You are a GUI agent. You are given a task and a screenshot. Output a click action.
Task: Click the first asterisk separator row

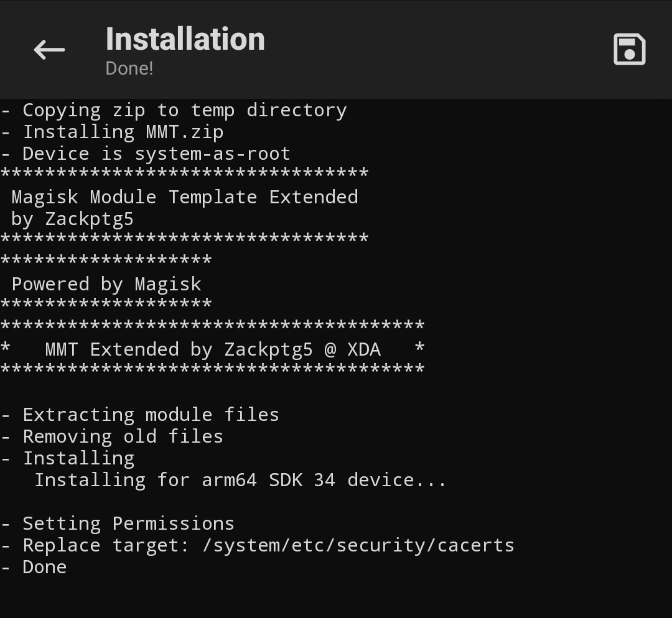coord(185,173)
